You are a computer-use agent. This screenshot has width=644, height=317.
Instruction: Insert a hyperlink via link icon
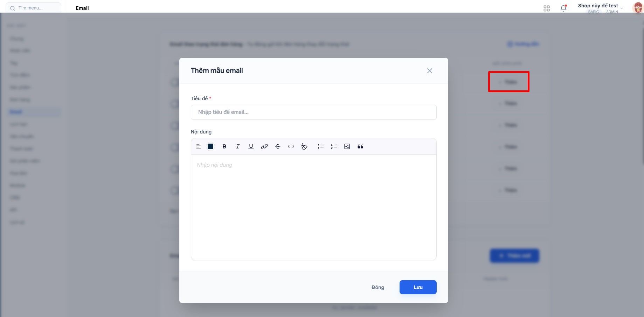coord(264,146)
